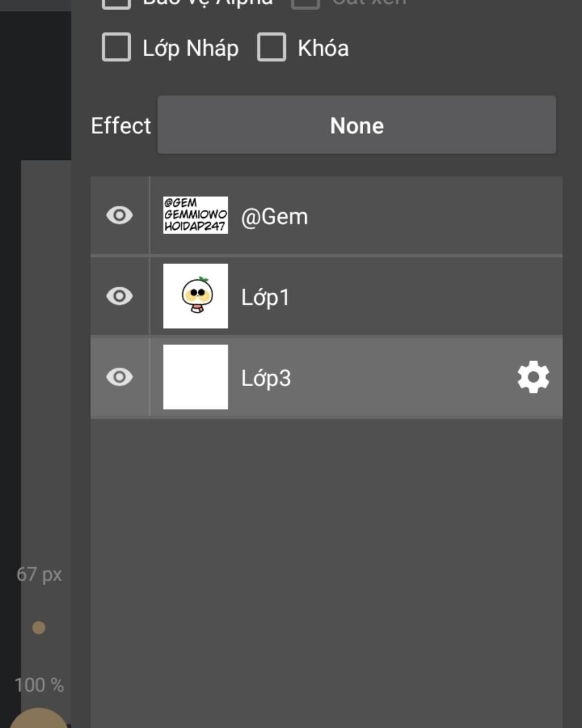Enable the Lớp Nháp checkbox
Screen dimensions: 582x728
click(117, 47)
